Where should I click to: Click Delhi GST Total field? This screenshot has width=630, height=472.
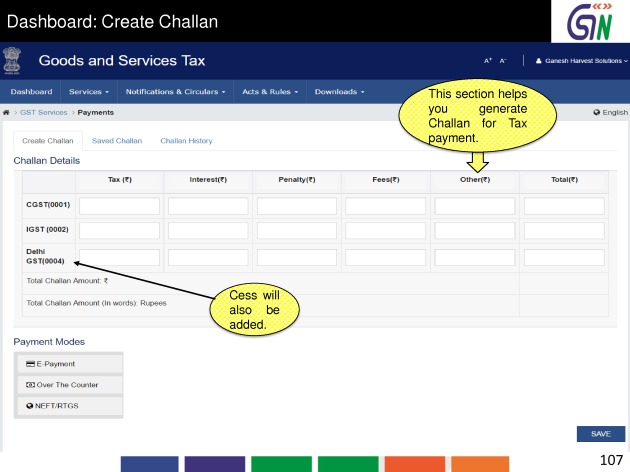(564, 257)
